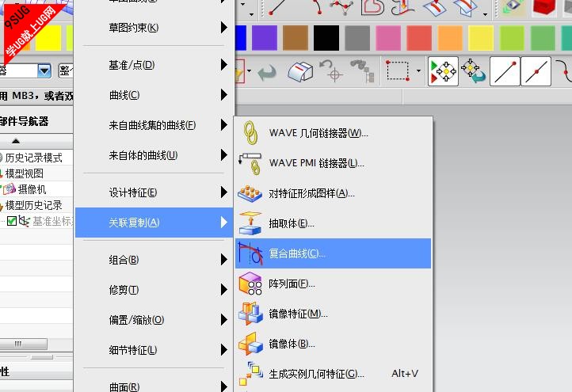Open the 曲面(R) submenu

[x=154, y=386]
